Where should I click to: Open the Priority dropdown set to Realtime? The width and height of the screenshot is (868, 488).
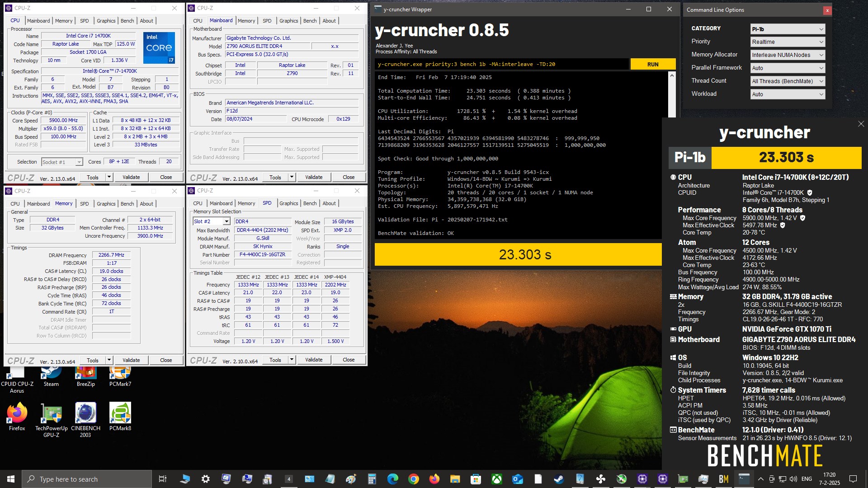tap(788, 42)
